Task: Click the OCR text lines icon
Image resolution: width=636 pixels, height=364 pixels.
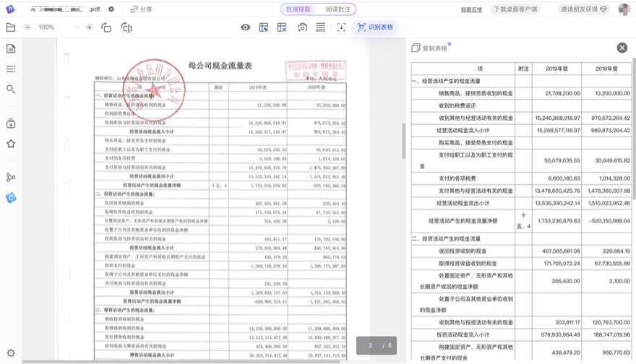Action: coord(320,27)
